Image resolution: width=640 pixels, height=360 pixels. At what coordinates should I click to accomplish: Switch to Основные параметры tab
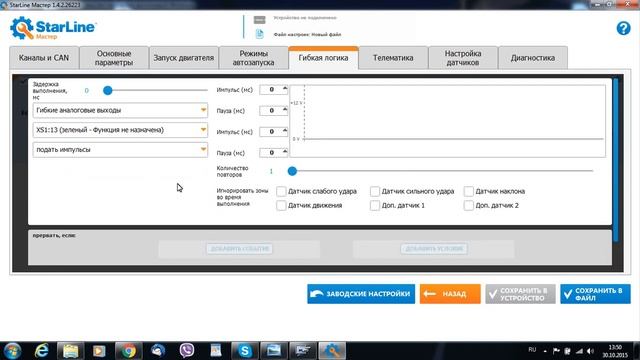(x=114, y=58)
